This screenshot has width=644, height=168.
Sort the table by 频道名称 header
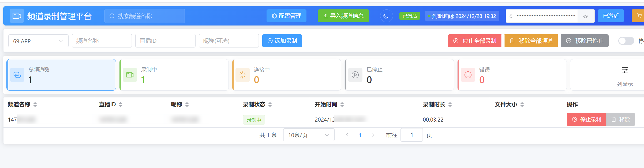pyautogui.click(x=35, y=104)
